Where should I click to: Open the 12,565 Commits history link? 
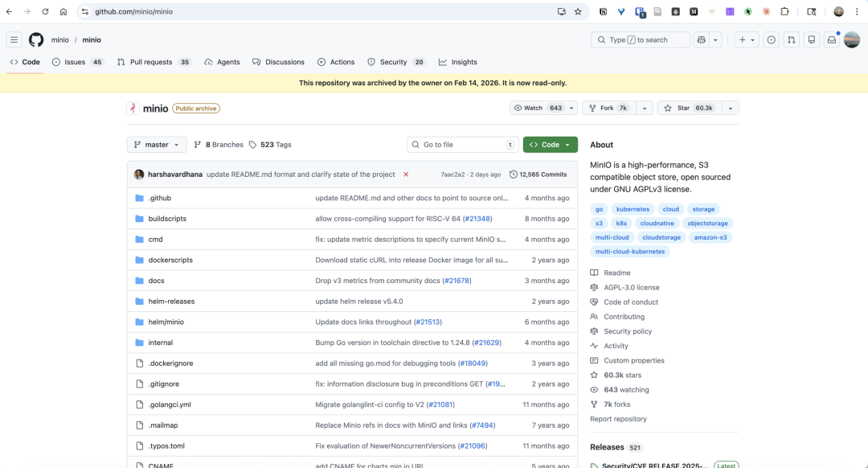click(x=538, y=174)
